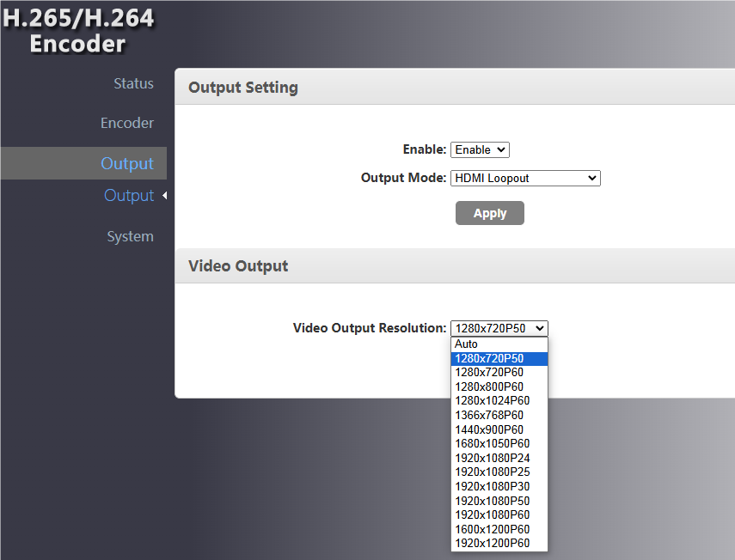Screen dimensions: 735x560
Task: Open the Output Mode HDMI Loopout dropdown
Action: 525,178
